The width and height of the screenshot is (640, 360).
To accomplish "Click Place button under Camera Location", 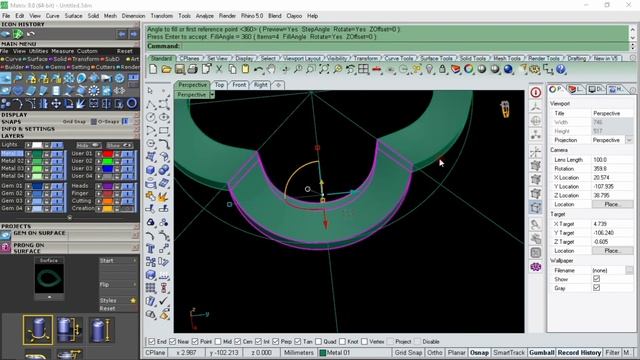I will pyautogui.click(x=612, y=204).
